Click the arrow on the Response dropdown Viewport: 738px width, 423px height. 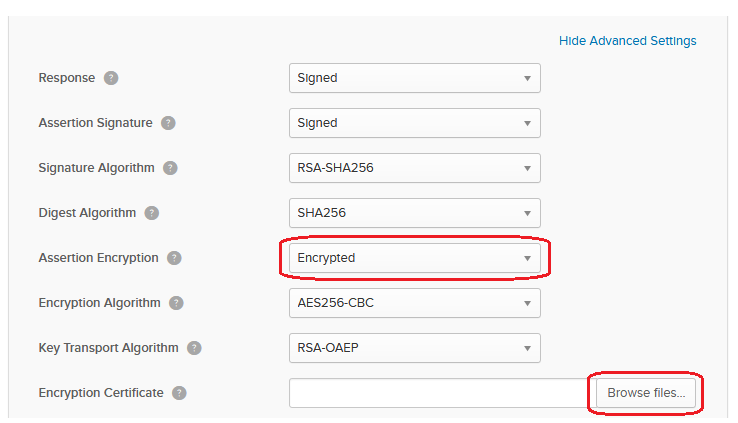tap(527, 79)
